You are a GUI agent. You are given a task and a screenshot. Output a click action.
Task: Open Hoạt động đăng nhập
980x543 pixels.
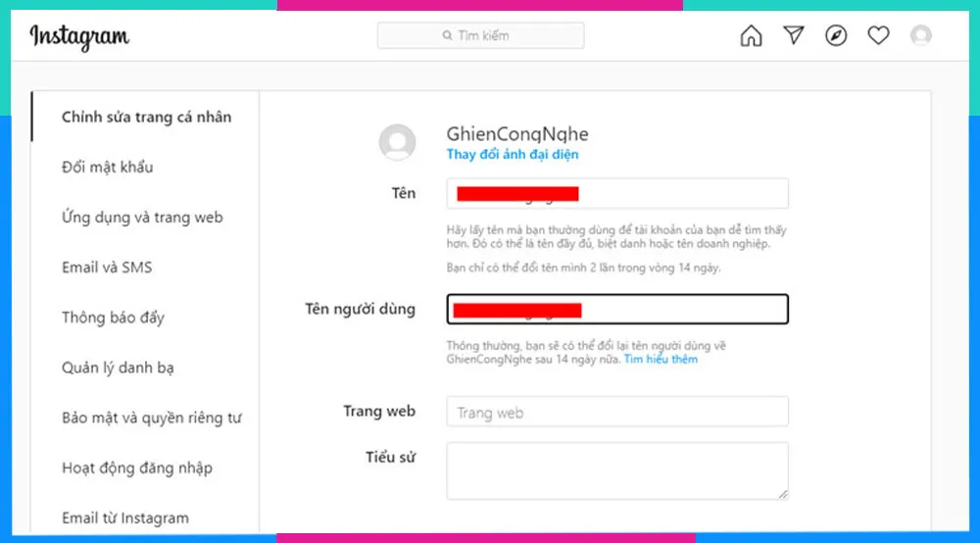137,468
